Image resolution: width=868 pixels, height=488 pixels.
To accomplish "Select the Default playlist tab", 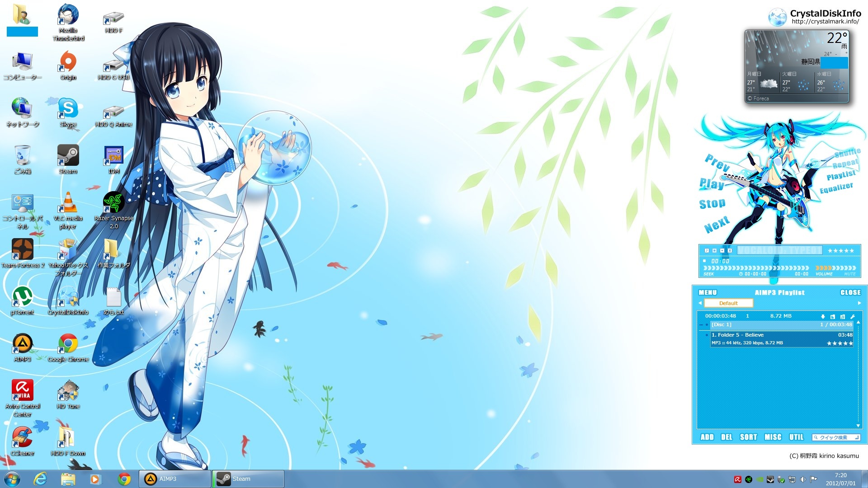I will [x=728, y=303].
